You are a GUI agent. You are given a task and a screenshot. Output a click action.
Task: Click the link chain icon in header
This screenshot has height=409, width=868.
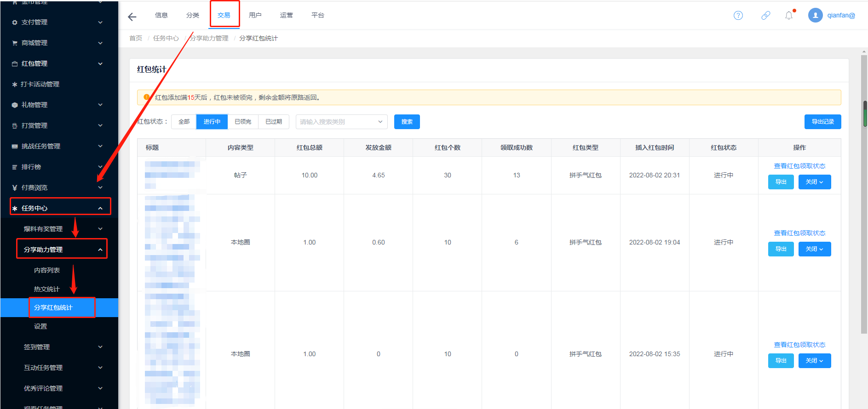click(766, 16)
